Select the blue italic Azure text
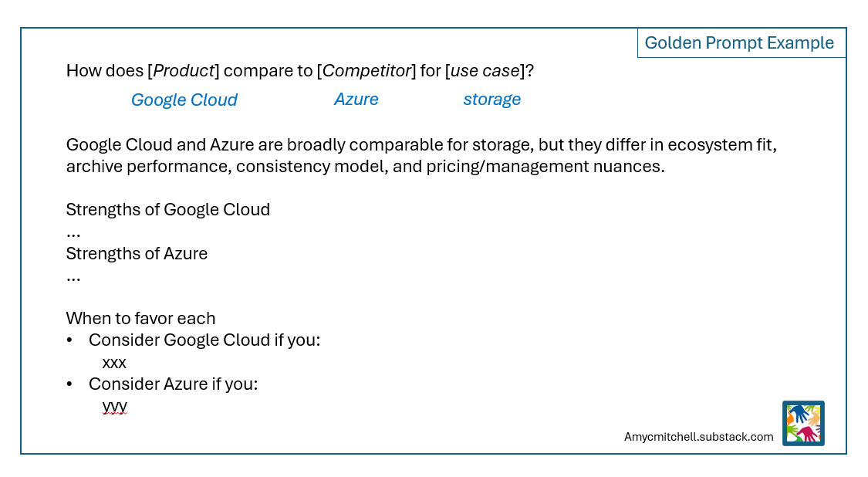The image size is (868, 477). (356, 100)
